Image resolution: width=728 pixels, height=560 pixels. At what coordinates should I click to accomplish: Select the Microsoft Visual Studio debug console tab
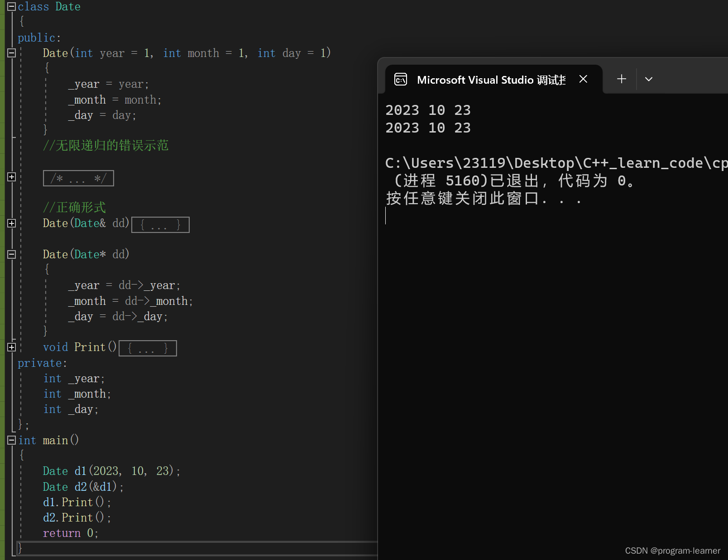pos(493,80)
